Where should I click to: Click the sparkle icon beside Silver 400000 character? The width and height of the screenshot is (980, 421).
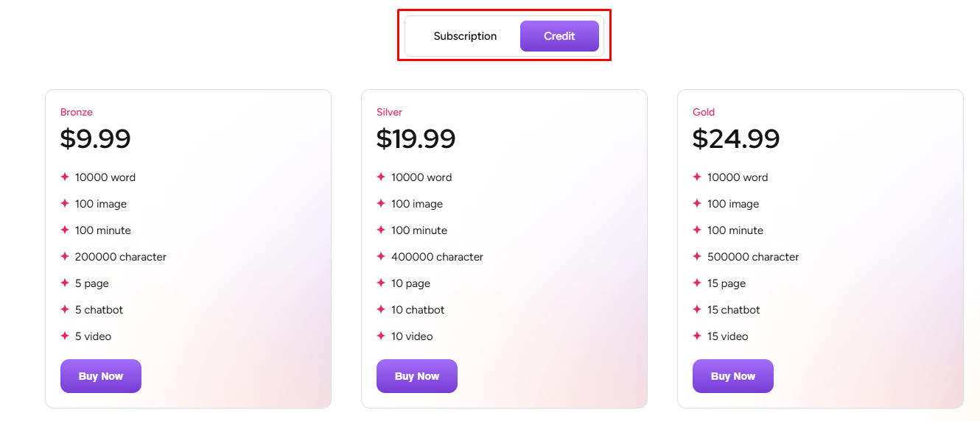(x=381, y=257)
